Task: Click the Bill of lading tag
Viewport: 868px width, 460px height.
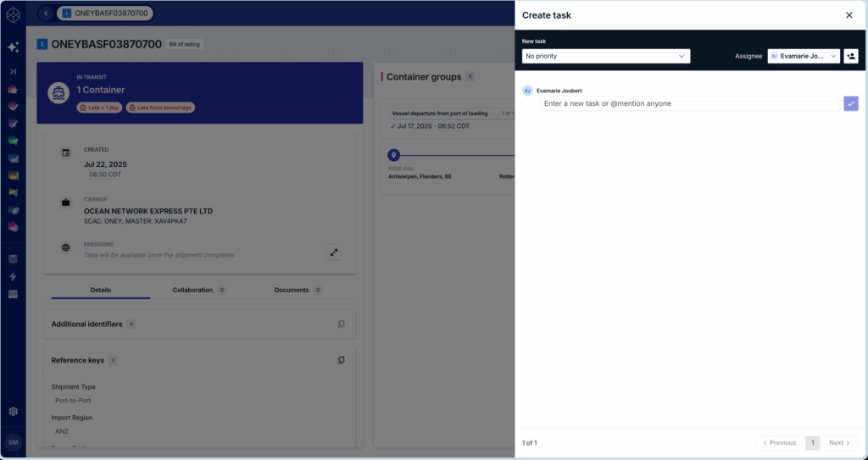Action: coord(185,44)
